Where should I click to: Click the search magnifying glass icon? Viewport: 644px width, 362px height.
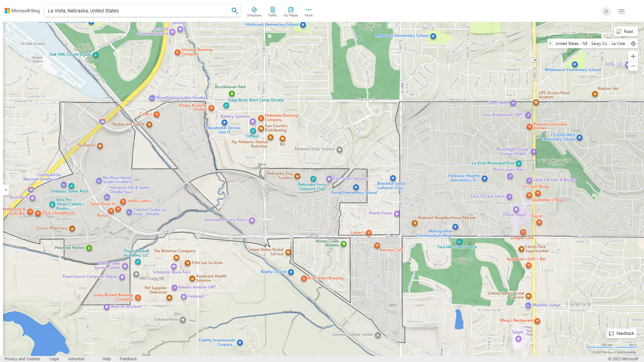click(x=234, y=10)
